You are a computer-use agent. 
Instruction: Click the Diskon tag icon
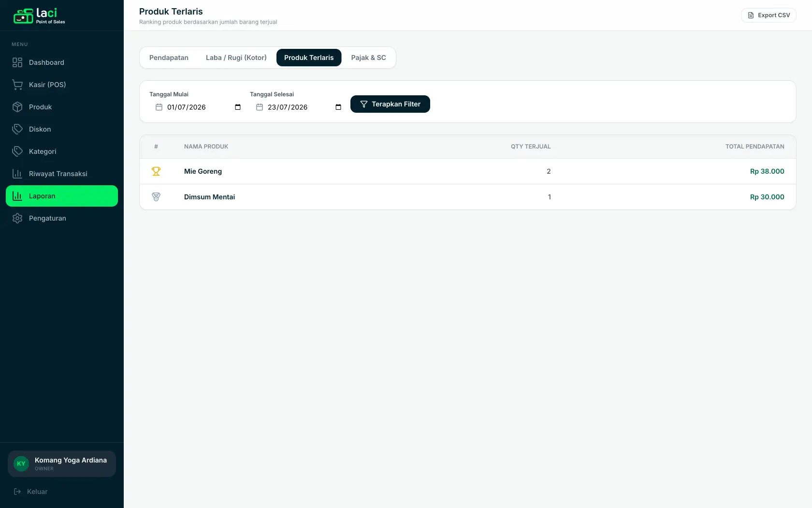pos(17,129)
